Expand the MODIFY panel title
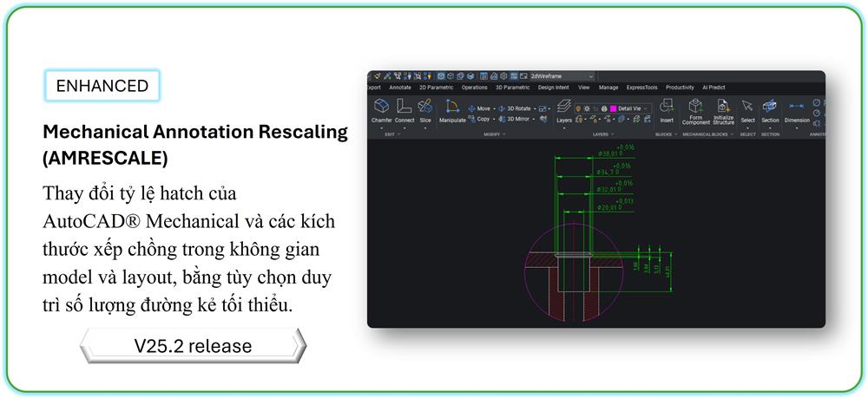The width and height of the screenshot is (868, 398). [x=495, y=134]
